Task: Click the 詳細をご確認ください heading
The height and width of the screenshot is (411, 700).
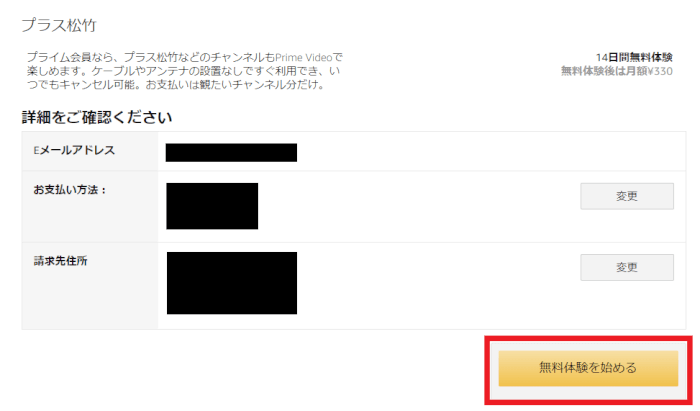Action: coord(97,117)
